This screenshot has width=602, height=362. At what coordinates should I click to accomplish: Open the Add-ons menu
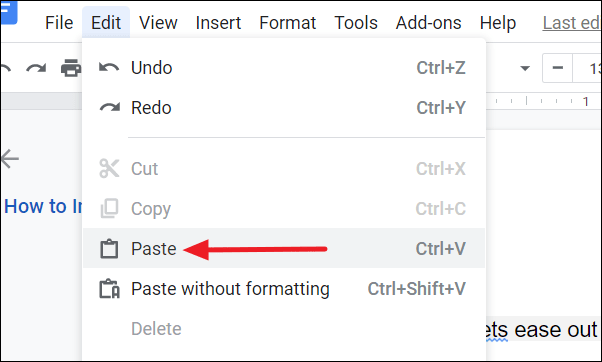point(428,23)
